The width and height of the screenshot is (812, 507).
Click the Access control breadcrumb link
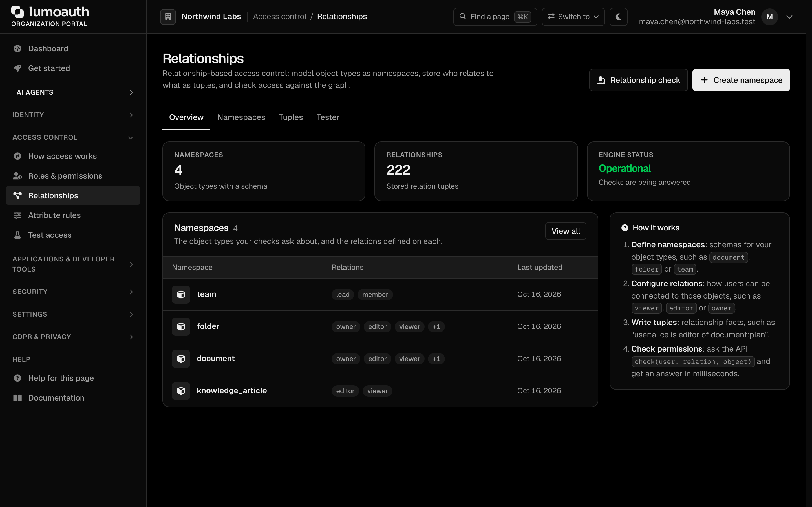coord(279,17)
